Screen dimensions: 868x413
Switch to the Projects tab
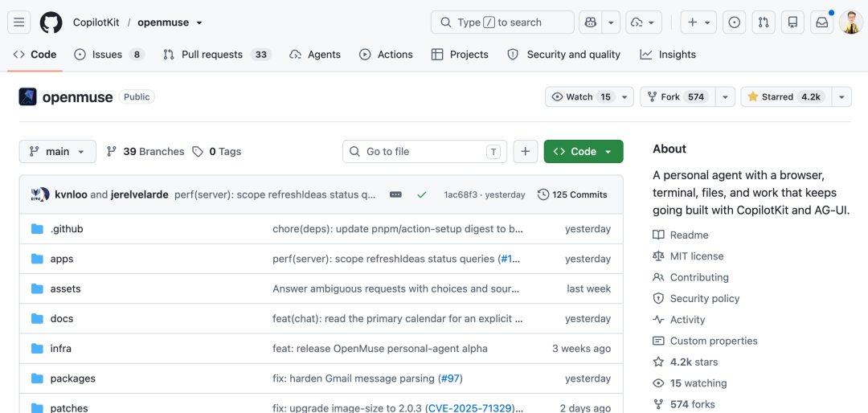pyautogui.click(x=460, y=55)
